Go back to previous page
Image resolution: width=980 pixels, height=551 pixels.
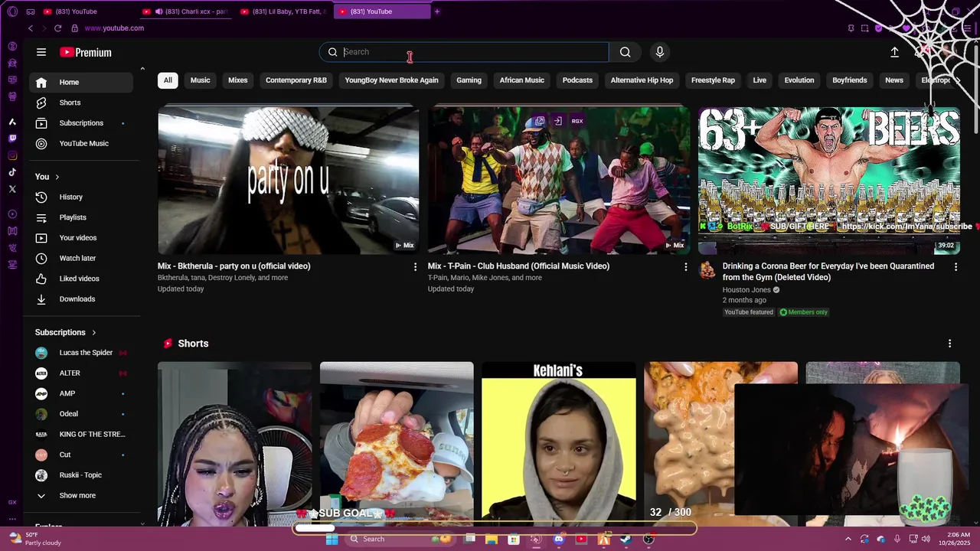point(31,28)
